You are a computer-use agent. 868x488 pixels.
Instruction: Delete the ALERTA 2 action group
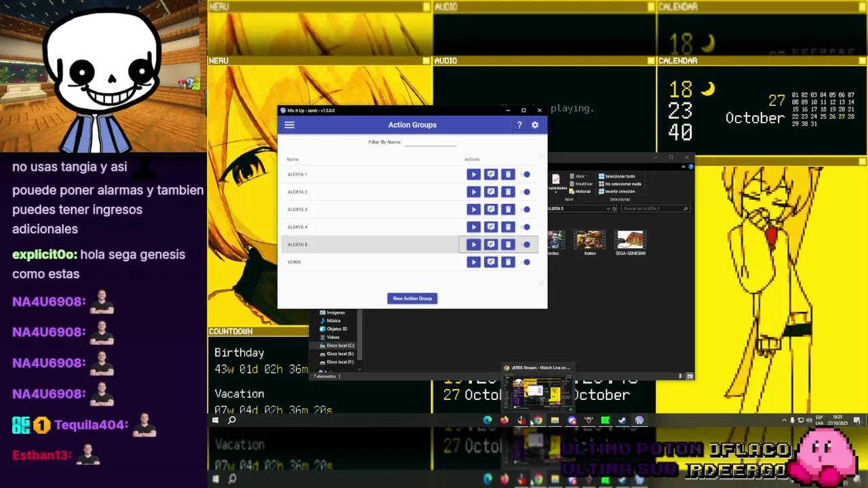[x=508, y=192]
